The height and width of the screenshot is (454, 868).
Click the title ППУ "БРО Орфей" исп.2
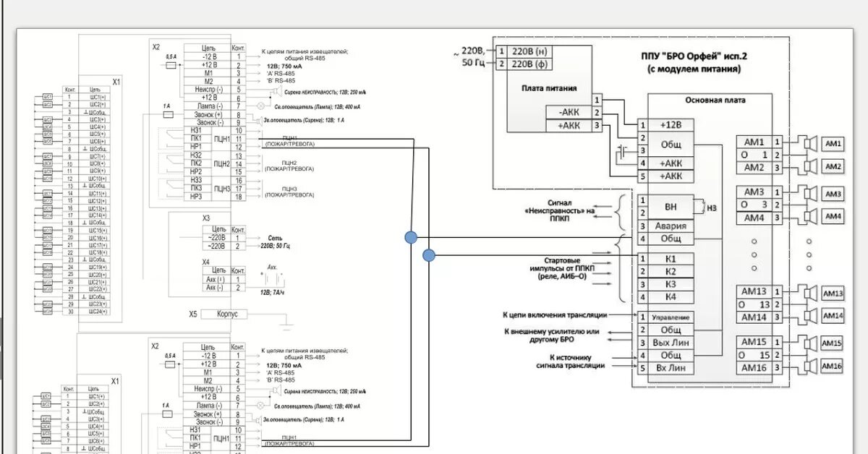694,56
